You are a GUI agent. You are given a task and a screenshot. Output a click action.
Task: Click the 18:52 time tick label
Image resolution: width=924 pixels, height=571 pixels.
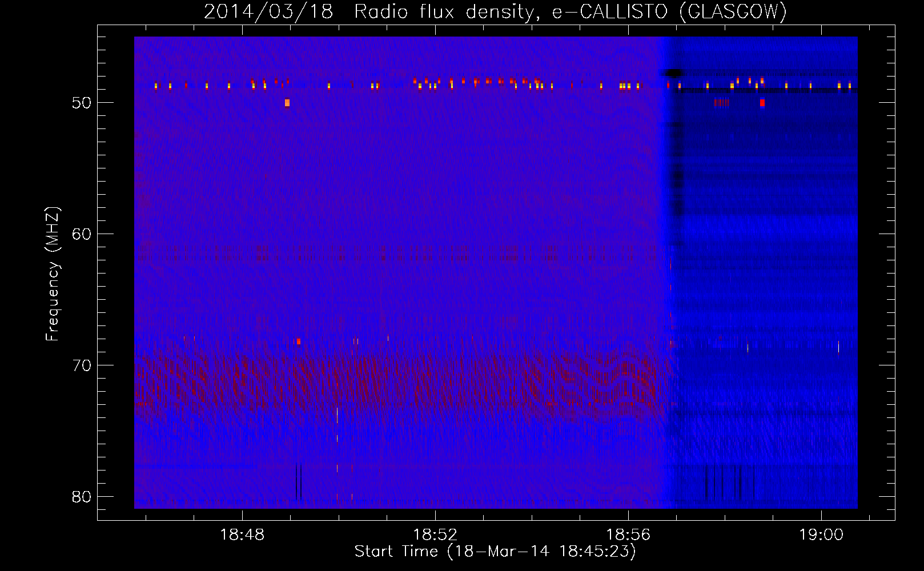435,535
